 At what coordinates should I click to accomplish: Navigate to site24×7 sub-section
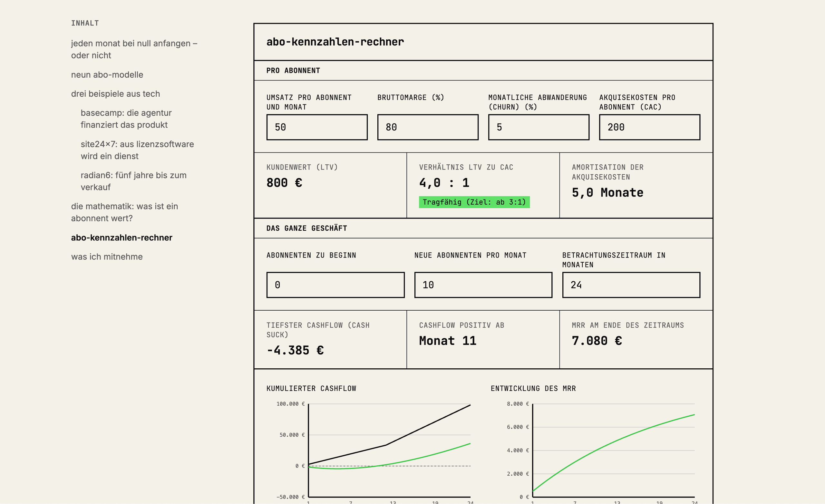click(x=137, y=150)
